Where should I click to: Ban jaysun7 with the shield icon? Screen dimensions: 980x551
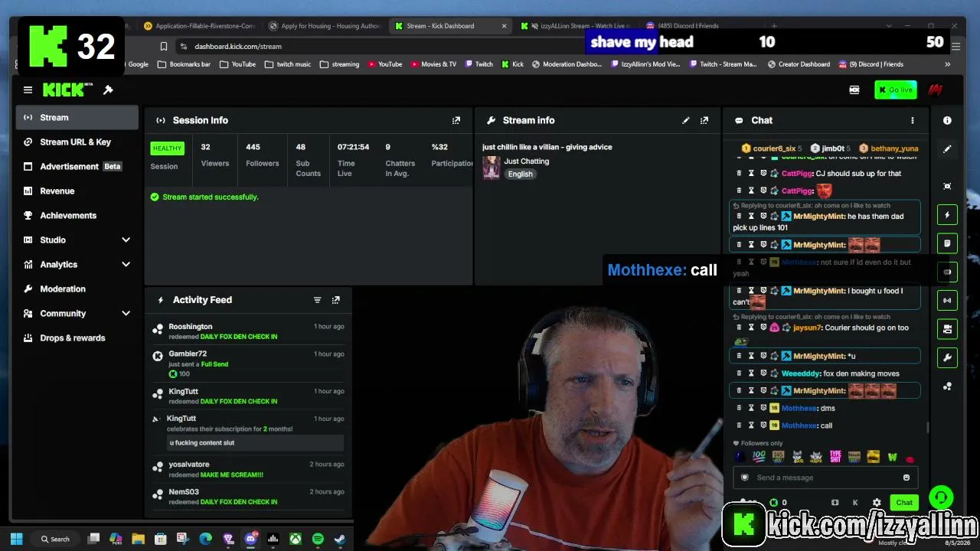pos(763,328)
